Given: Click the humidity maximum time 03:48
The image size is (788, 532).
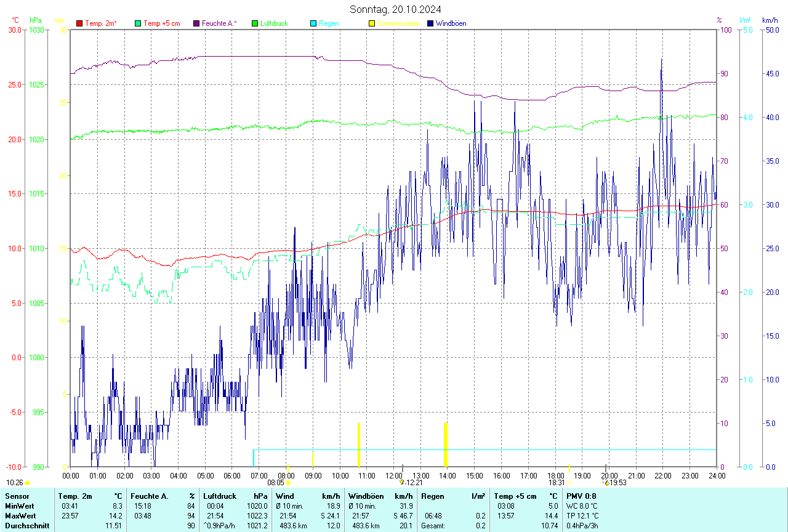Looking at the screenshot, I should pyautogui.click(x=142, y=515).
